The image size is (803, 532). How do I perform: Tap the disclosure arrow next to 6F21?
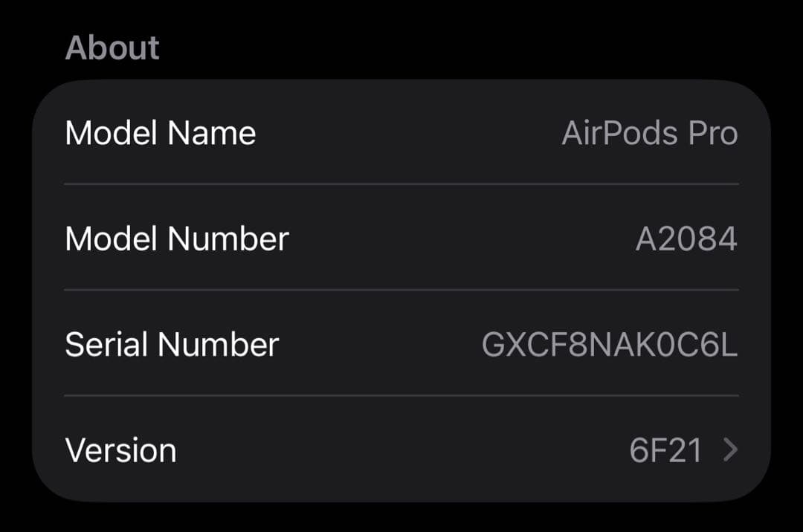coord(730,450)
